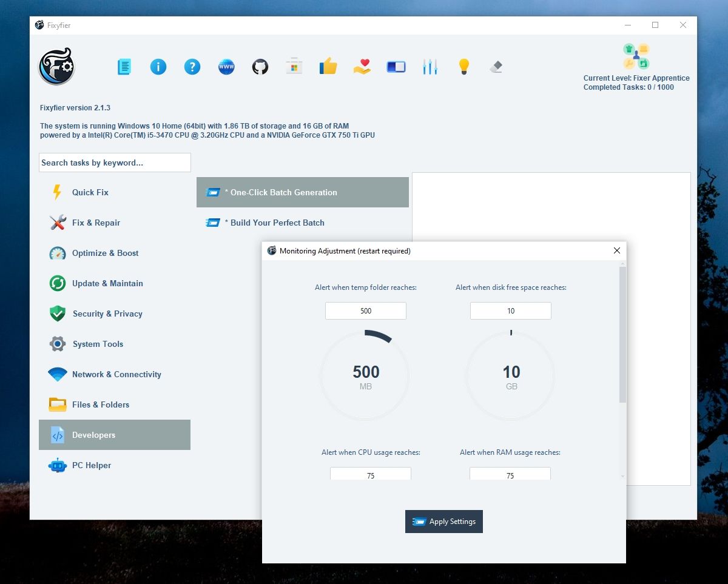Click the RAM usage alert value field
Screen dimensions: 728x584
tap(510, 474)
